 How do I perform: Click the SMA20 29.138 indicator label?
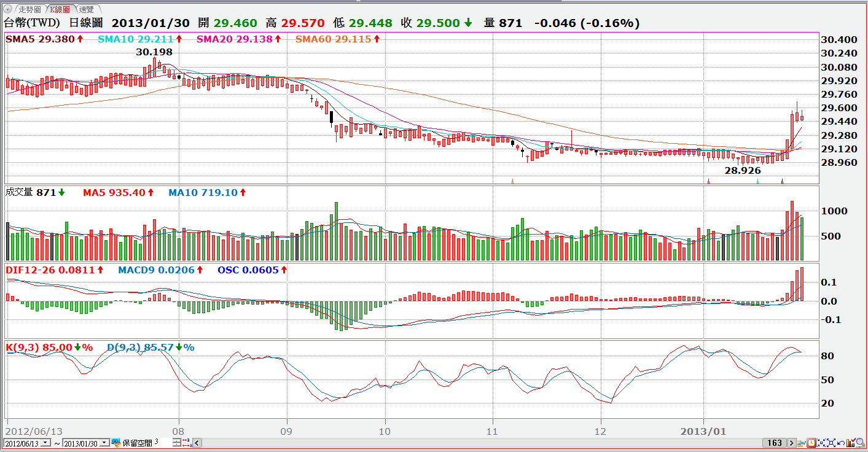pyautogui.click(x=238, y=39)
